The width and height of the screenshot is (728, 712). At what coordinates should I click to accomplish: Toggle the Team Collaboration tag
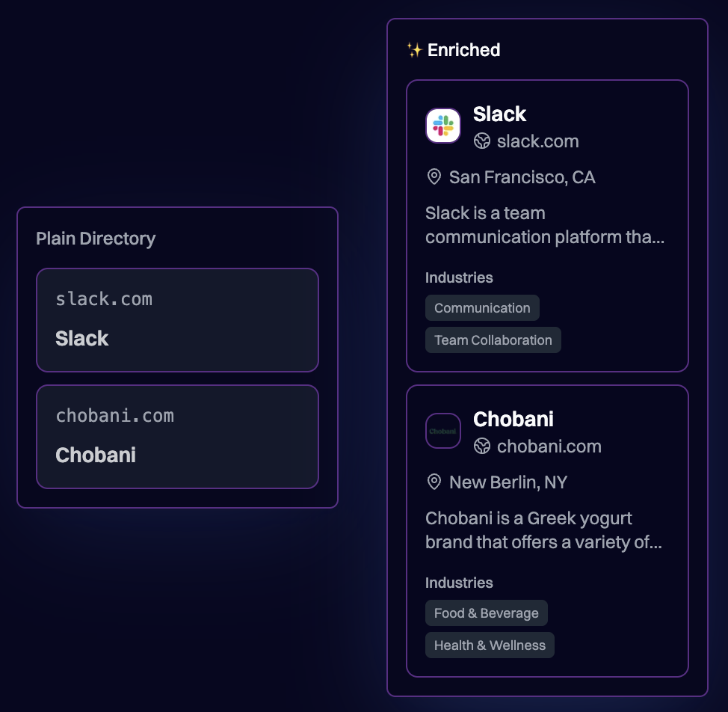pyautogui.click(x=493, y=340)
